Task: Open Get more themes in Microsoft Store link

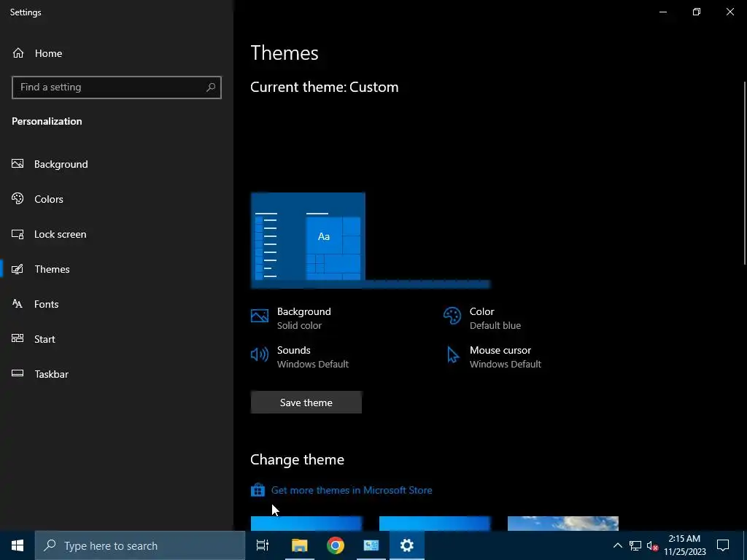Action: point(352,490)
